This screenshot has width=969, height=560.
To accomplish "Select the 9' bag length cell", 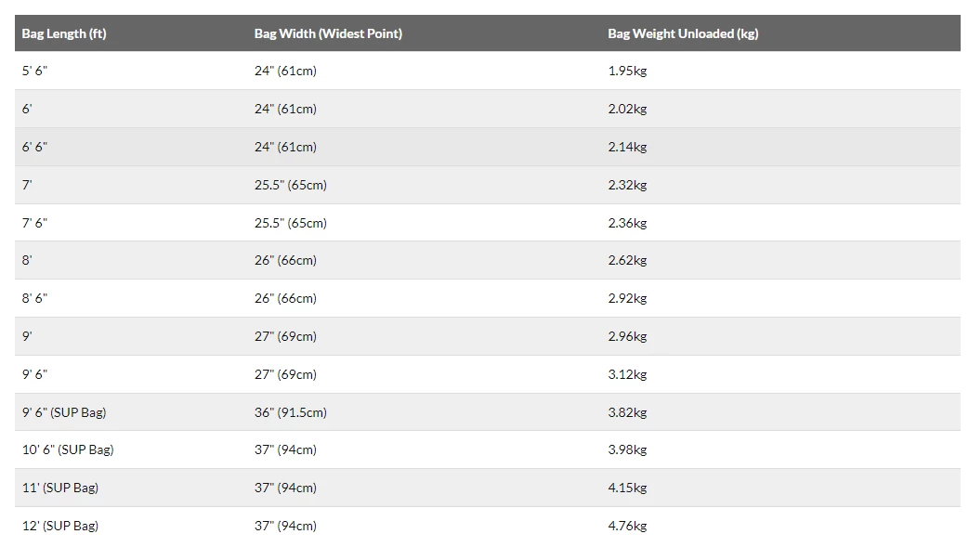I will [27, 336].
